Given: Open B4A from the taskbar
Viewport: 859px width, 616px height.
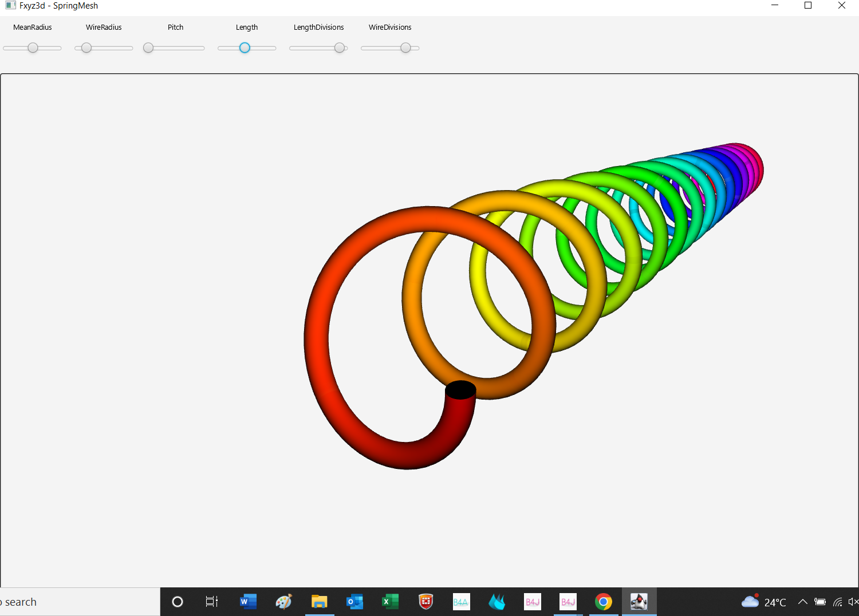Looking at the screenshot, I should (x=461, y=602).
